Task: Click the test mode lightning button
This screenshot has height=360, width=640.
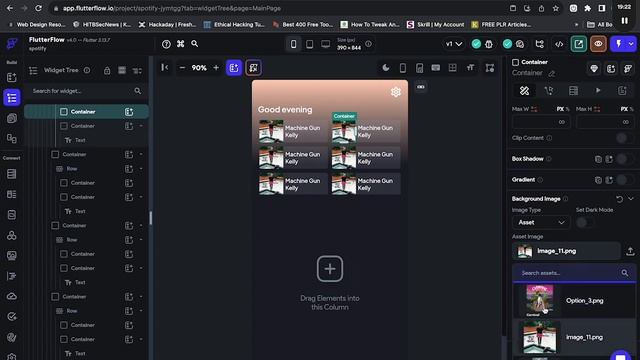Action: coord(619,44)
